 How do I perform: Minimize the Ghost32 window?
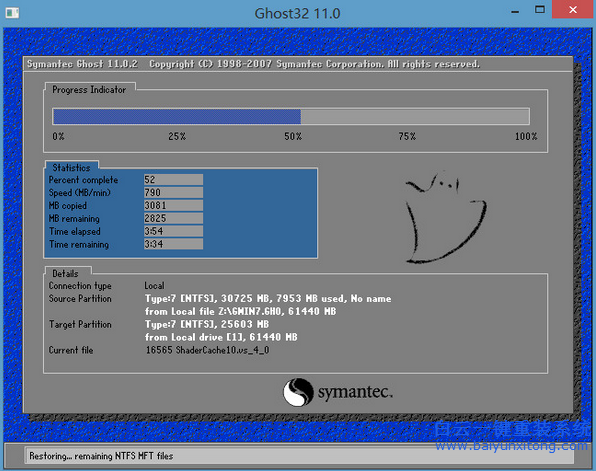515,11
